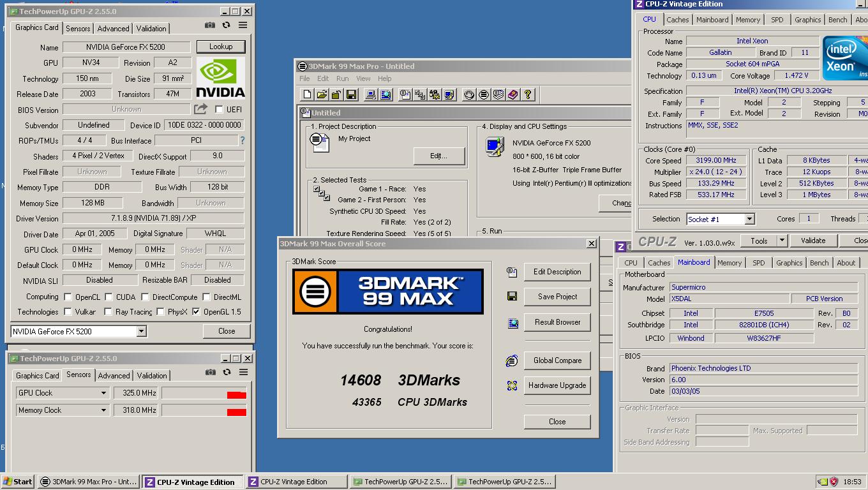The height and width of the screenshot is (490, 868).
Task: Click Validate button in CPU-Z
Action: (x=812, y=241)
